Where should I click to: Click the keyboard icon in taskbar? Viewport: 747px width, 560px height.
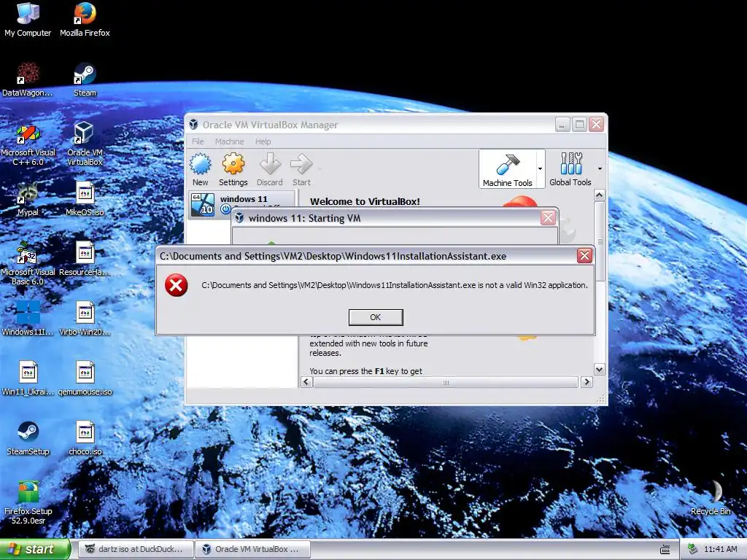[x=665, y=550]
